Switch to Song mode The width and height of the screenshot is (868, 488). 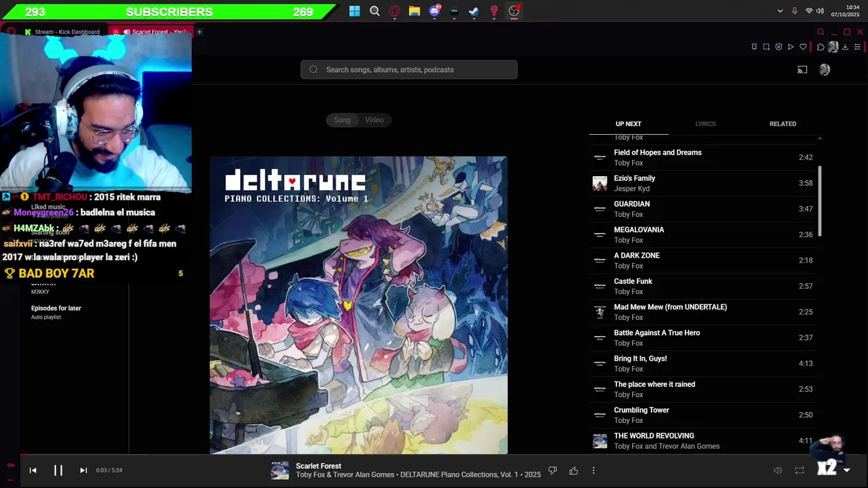coord(342,120)
